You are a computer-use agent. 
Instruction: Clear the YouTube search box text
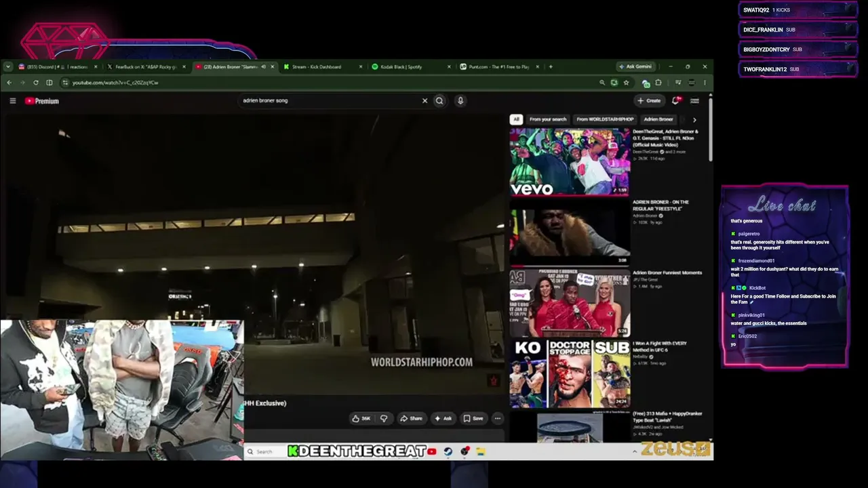pos(425,100)
